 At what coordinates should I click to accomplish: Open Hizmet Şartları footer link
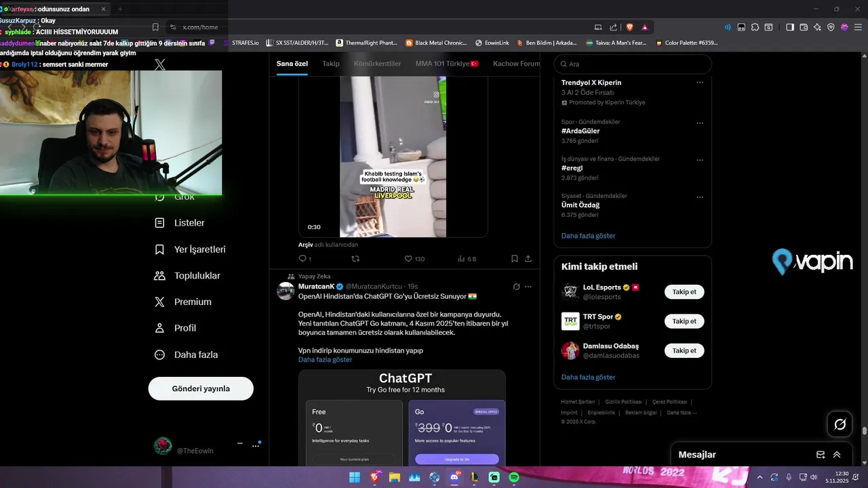click(578, 402)
